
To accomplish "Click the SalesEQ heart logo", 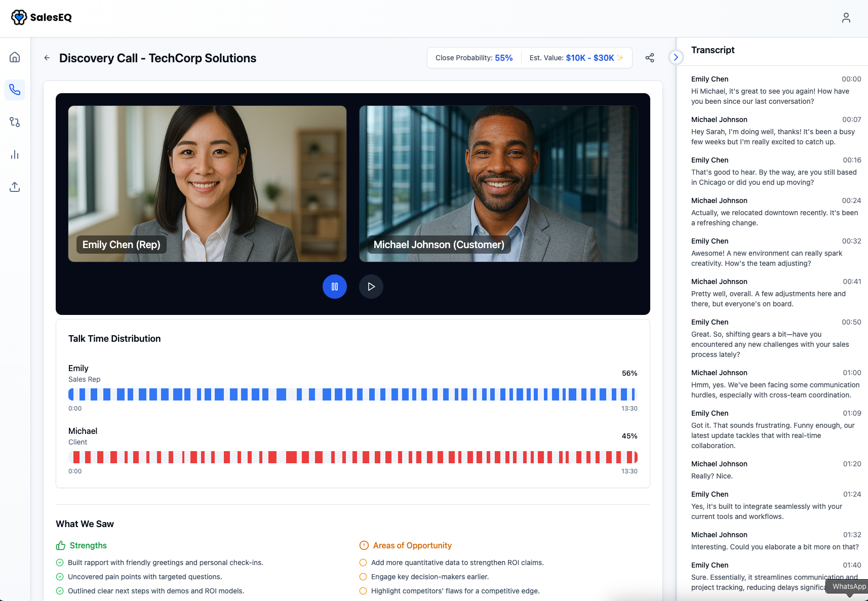I will point(19,17).
